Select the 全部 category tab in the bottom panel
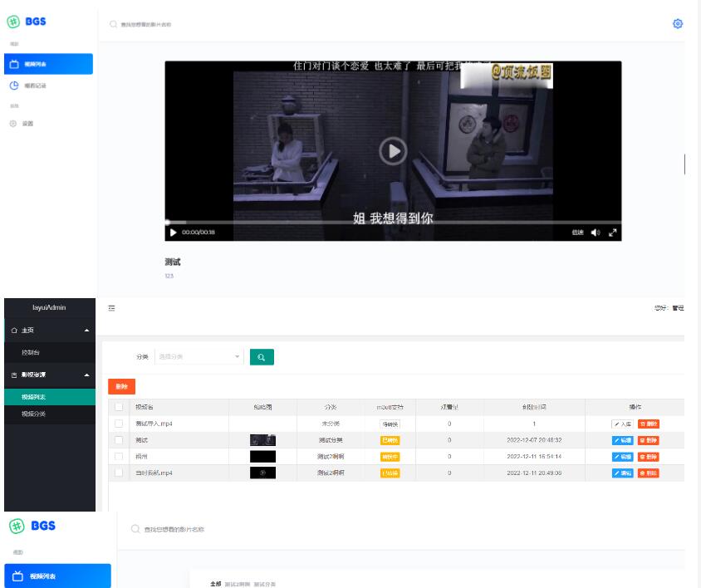701x588 pixels. coord(216,584)
